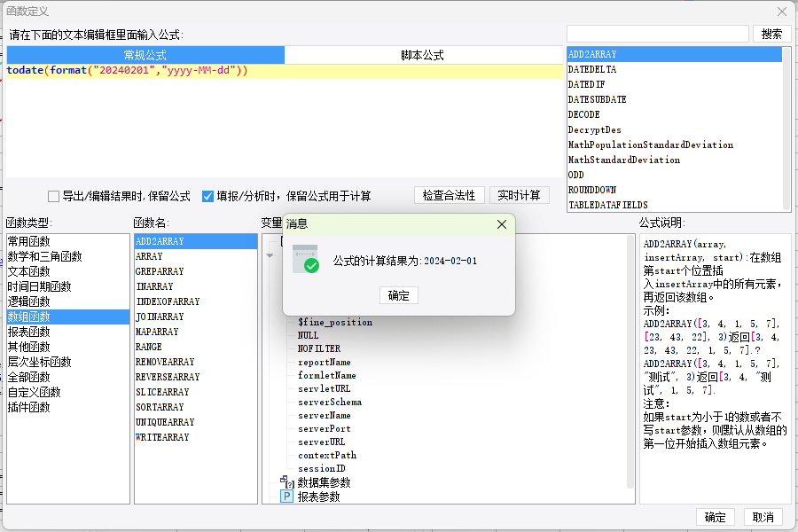
Task: Run the 实时计算 button
Action: click(x=519, y=195)
